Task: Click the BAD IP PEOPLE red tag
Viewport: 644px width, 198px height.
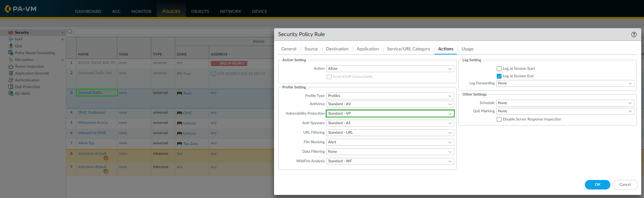Action: 229,63
